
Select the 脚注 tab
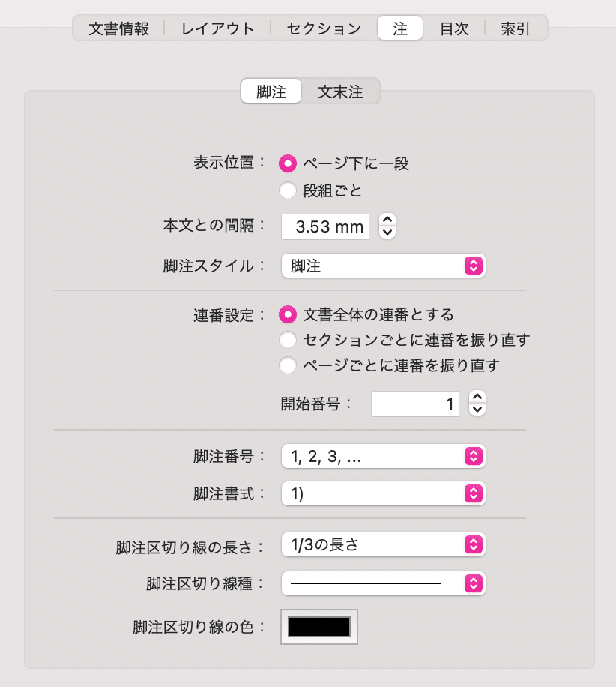(271, 90)
